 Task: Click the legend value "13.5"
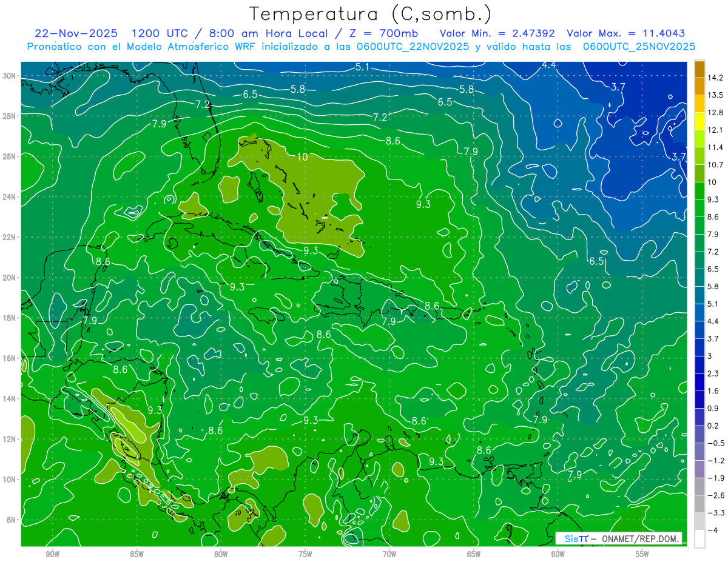pyautogui.click(x=715, y=95)
